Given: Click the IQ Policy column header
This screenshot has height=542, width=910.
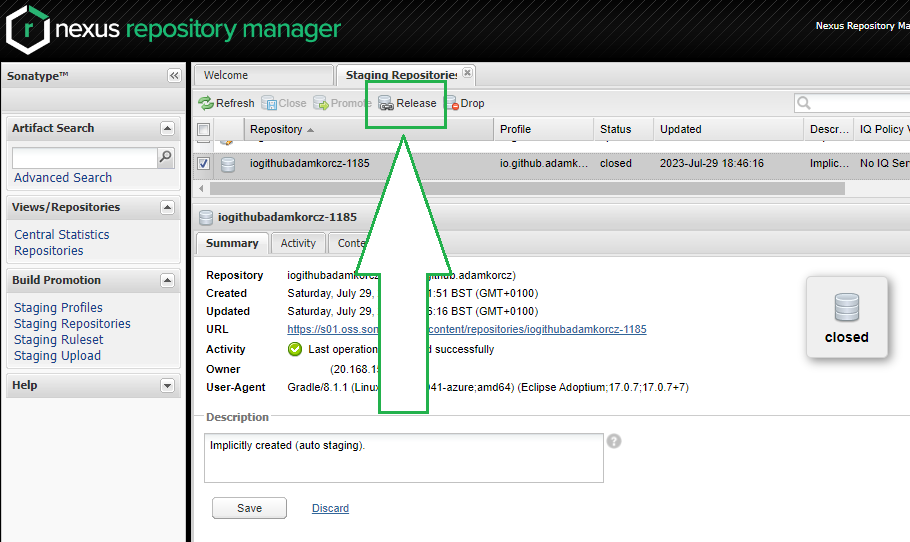Looking at the screenshot, I should click(883, 129).
